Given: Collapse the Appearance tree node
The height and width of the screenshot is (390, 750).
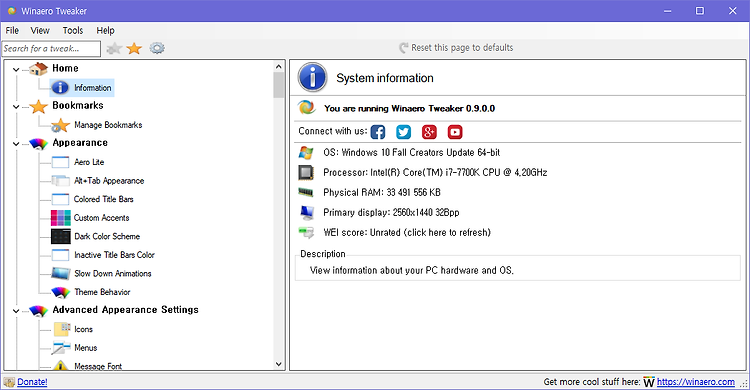Looking at the screenshot, I should 16,144.
